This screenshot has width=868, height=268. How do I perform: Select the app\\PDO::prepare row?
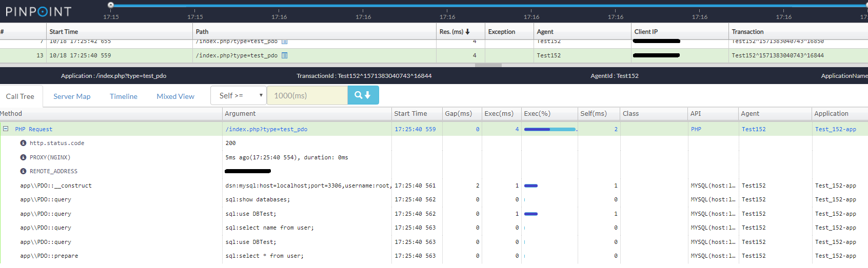[x=434, y=256]
